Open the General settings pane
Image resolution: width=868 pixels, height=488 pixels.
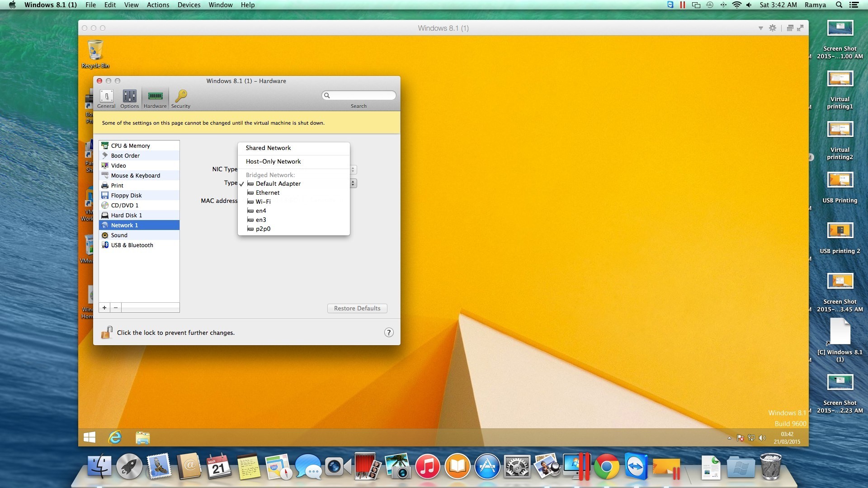click(106, 99)
